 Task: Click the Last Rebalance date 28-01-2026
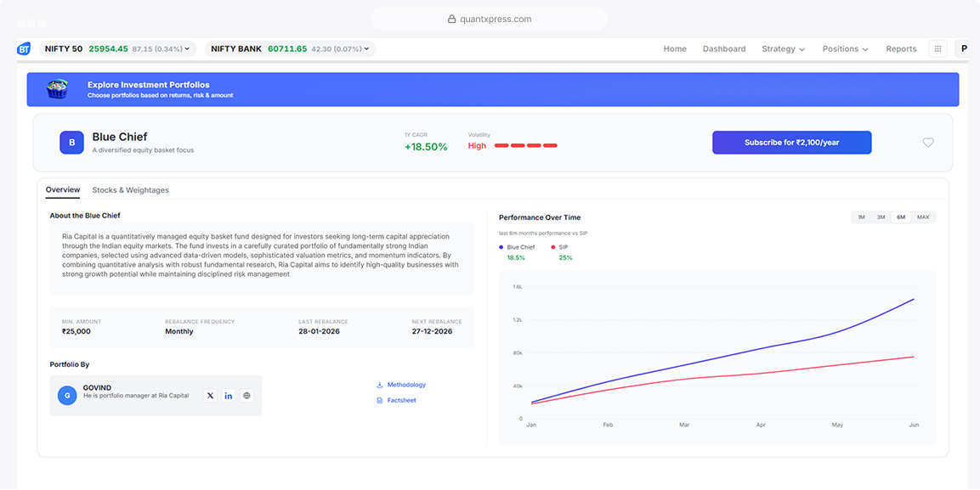click(320, 331)
